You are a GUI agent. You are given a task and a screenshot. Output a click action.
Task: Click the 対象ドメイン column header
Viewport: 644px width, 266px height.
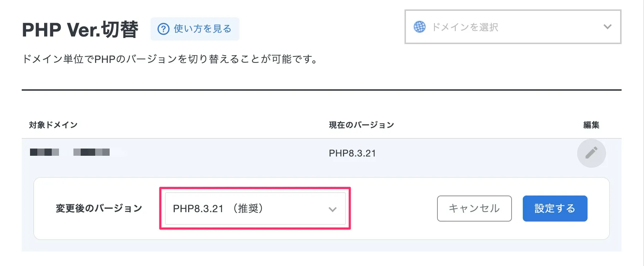tap(53, 125)
